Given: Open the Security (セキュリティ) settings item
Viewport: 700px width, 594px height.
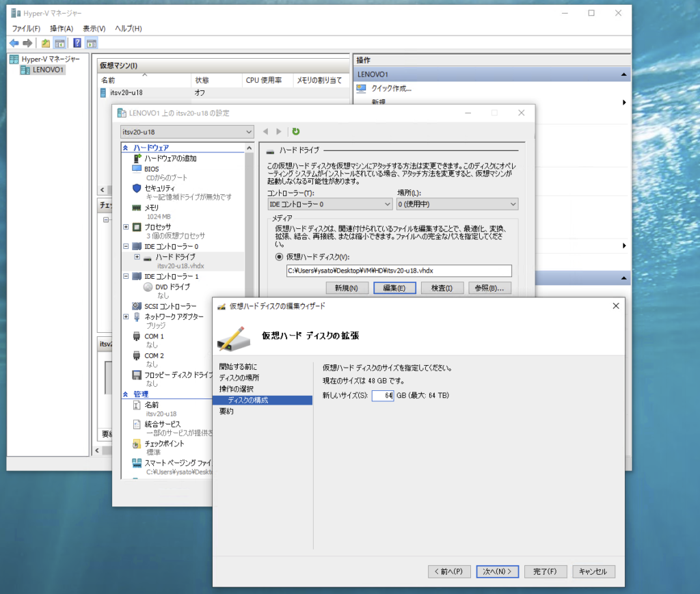Looking at the screenshot, I should (159, 188).
